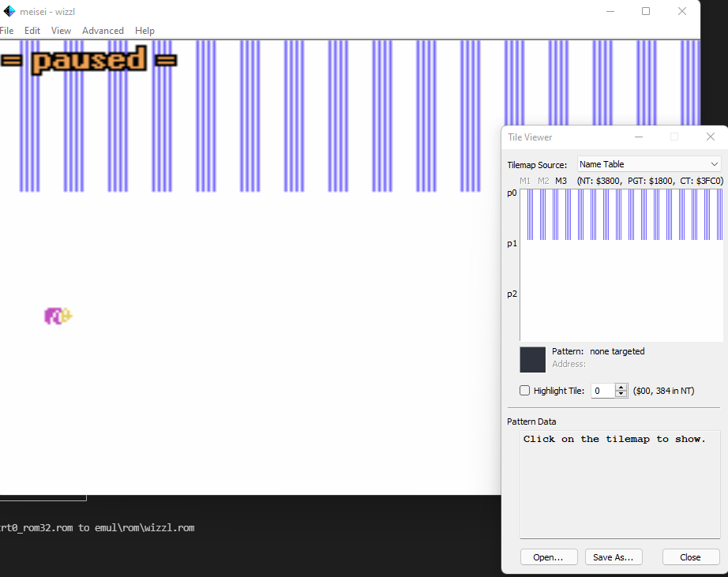Click the M2 mode label
This screenshot has height=577, width=728.
(x=543, y=181)
